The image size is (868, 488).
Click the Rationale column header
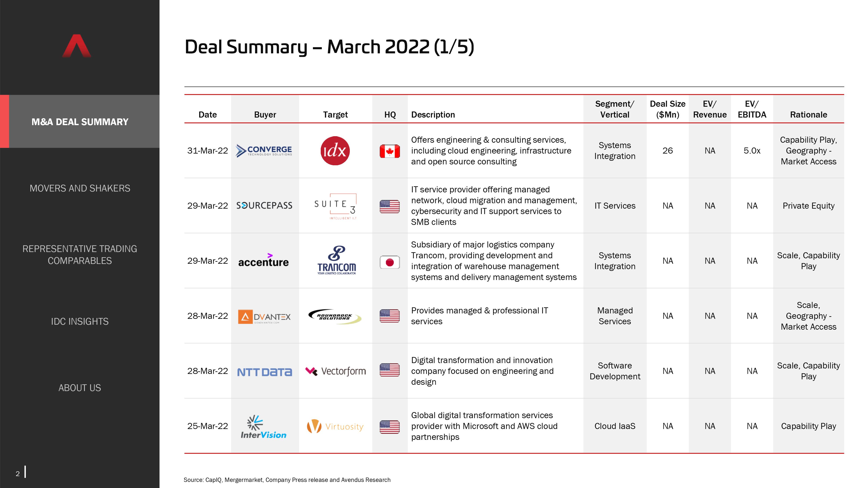[x=808, y=115]
